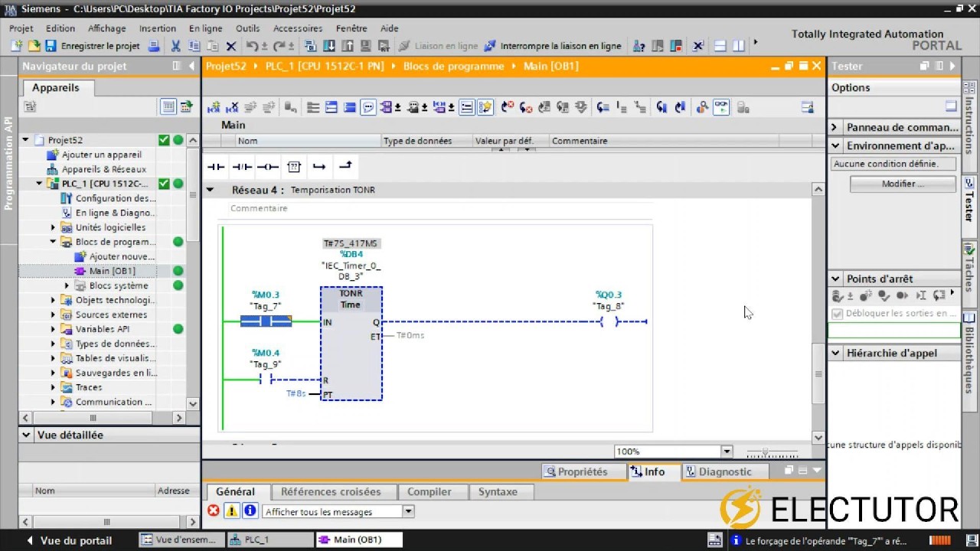Switch to the Compiler tab
The height and width of the screenshot is (551, 980).
pyautogui.click(x=429, y=492)
